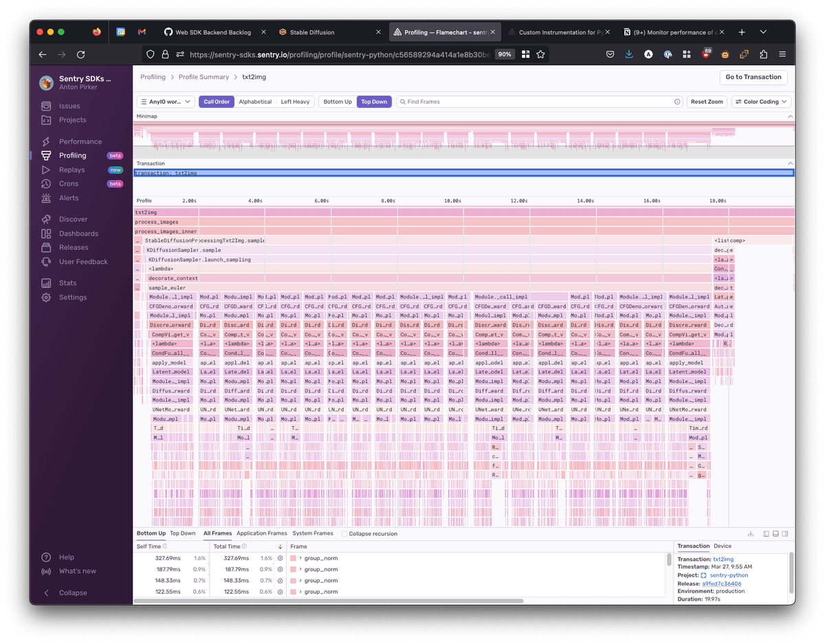Click the Go to Transaction button

coord(753,77)
